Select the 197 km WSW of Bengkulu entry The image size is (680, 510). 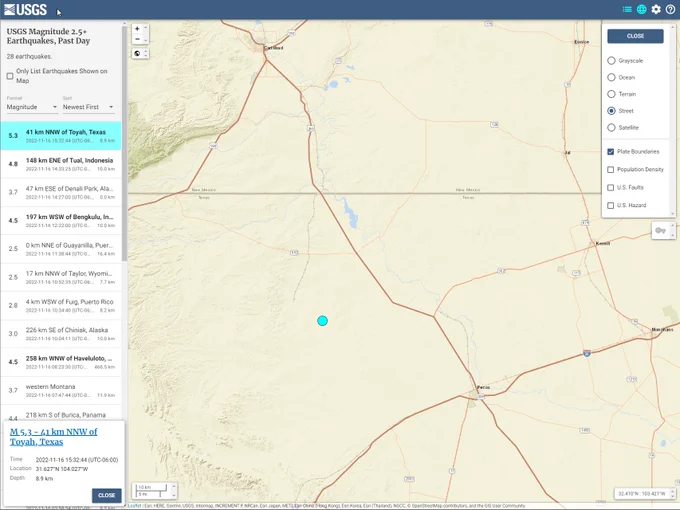pyautogui.click(x=61, y=220)
